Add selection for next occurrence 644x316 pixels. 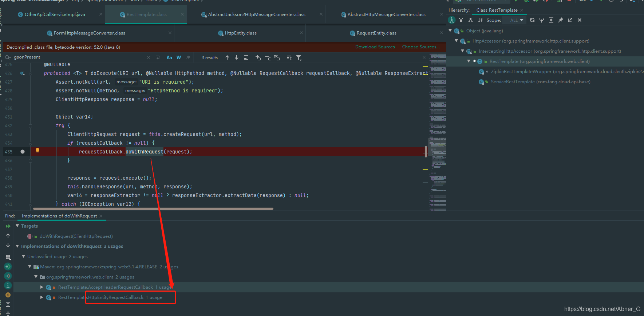pyautogui.click(x=258, y=57)
